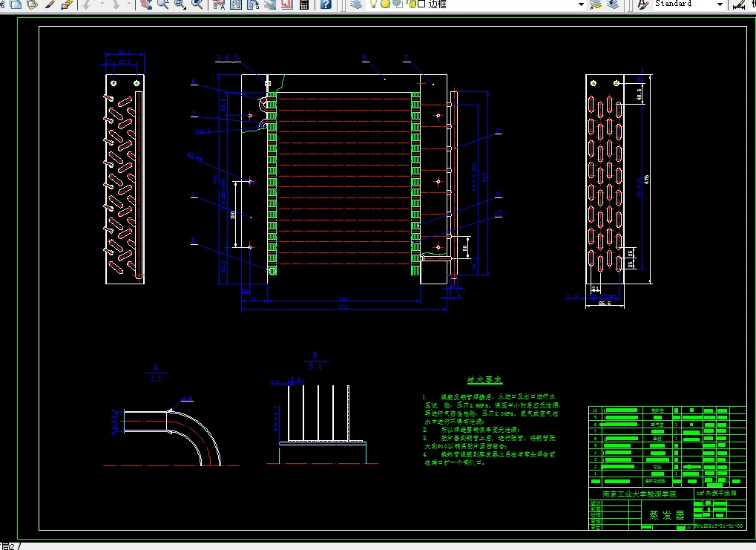Click the 3 4 5 callout label
The width and height of the screenshot is (756, 550).
[228, 58]
